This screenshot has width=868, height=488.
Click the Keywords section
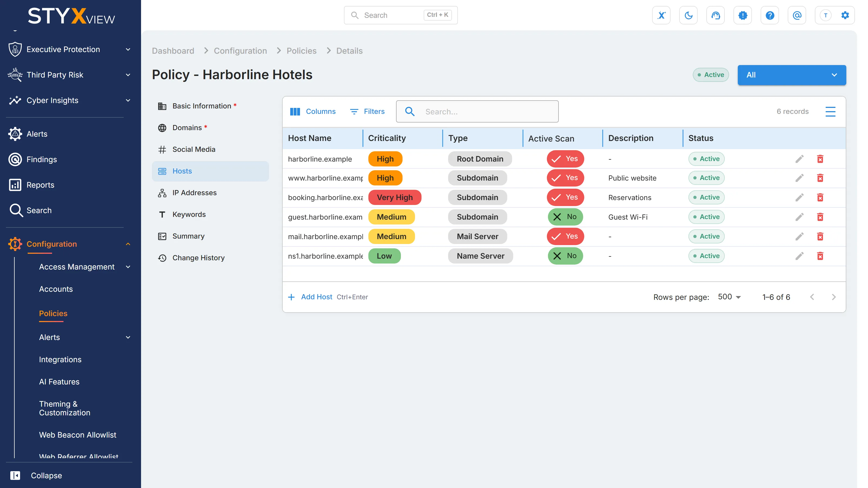210,214
